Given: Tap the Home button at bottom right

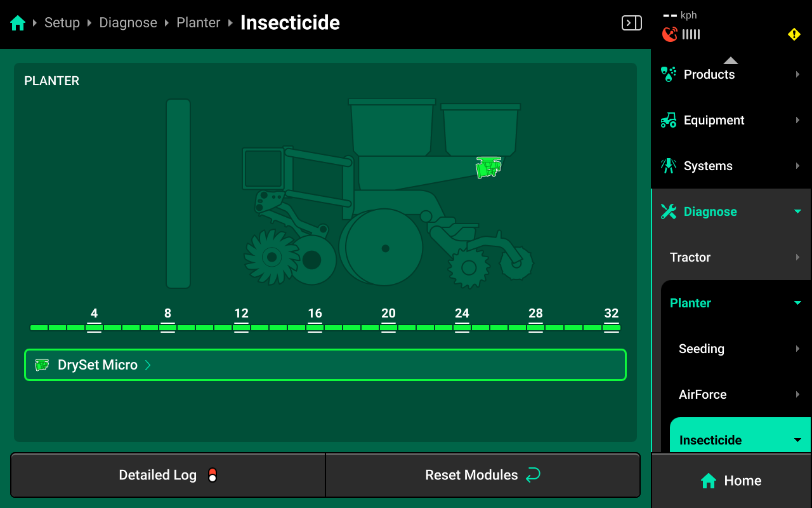Looking at the screenshot, I should (731, 481).
